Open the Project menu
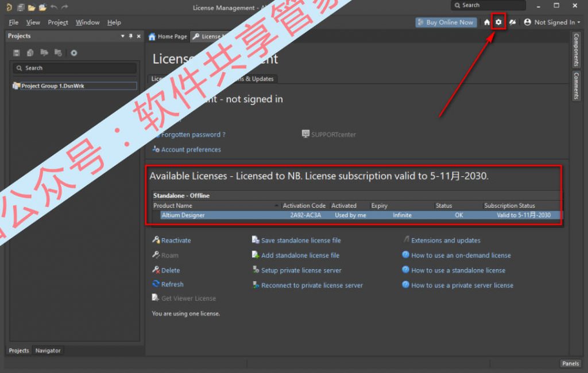This screenshot has height=373, width=588. click(58, 22)
